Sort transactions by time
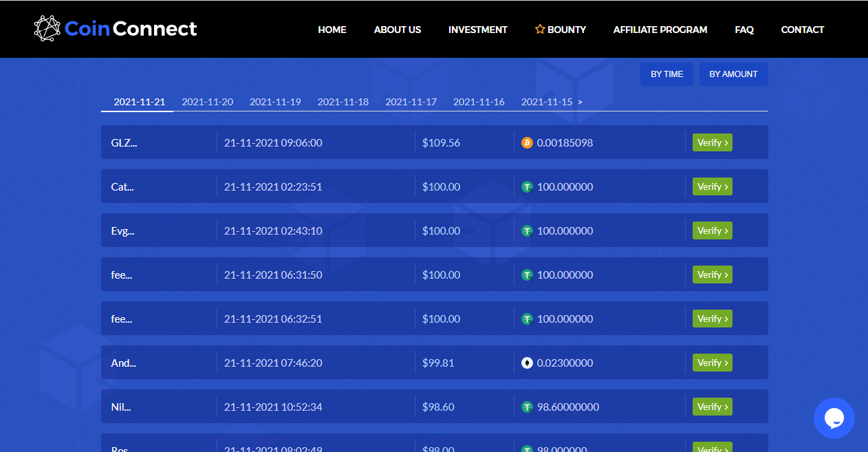868x452 pixels. tap(667, 74)
